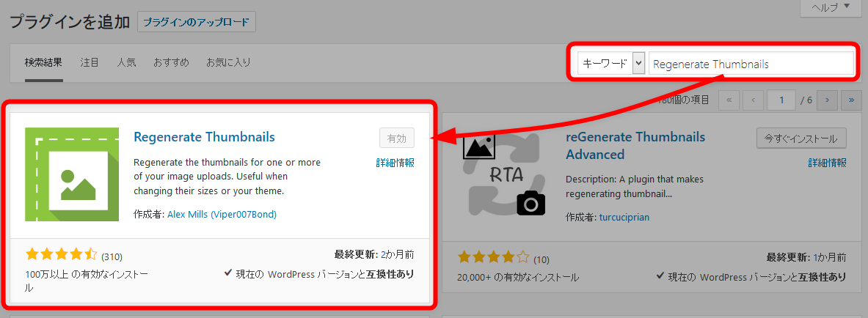This screenshot has width=868, height=318.
Task: Open author link Alex Mills (Viper007Bond)
Action: tap(222, 214)
